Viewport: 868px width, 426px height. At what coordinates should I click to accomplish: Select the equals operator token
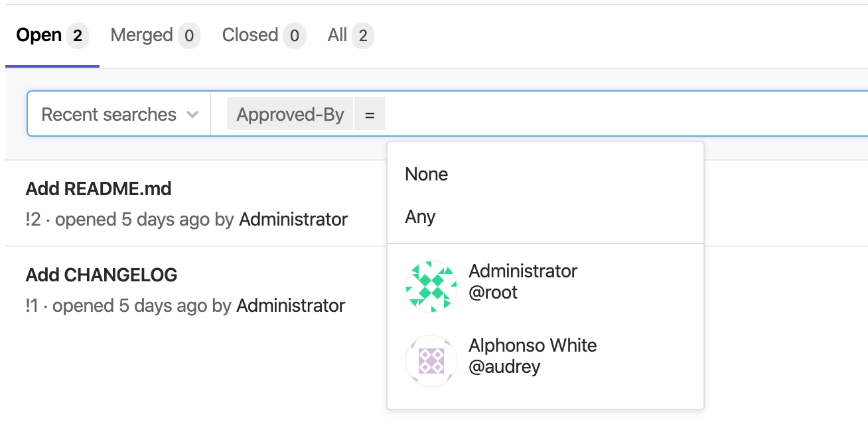click(370, 115)
